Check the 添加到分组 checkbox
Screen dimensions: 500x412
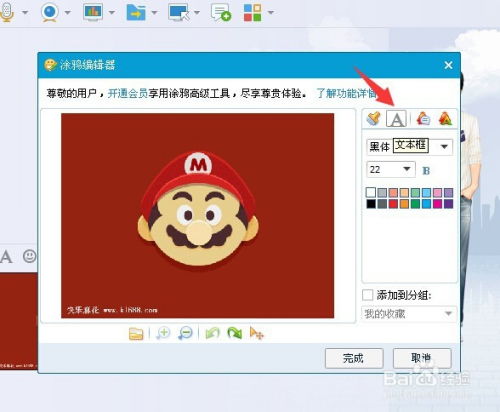[368, 295]
